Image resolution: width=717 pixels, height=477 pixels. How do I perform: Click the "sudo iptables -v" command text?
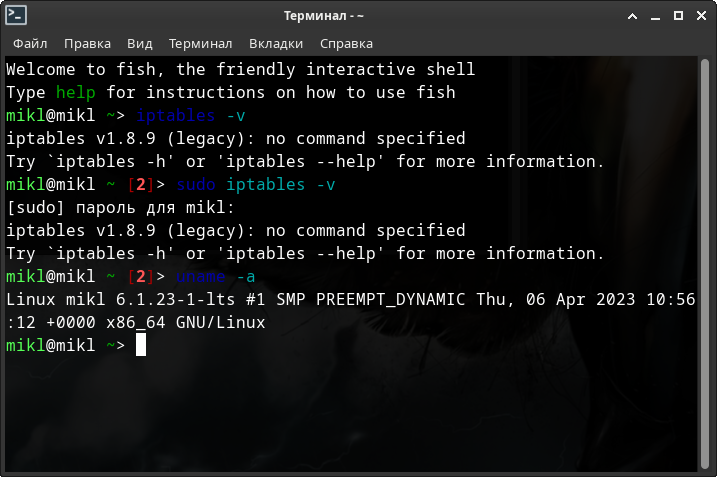(x=255, y=185)
